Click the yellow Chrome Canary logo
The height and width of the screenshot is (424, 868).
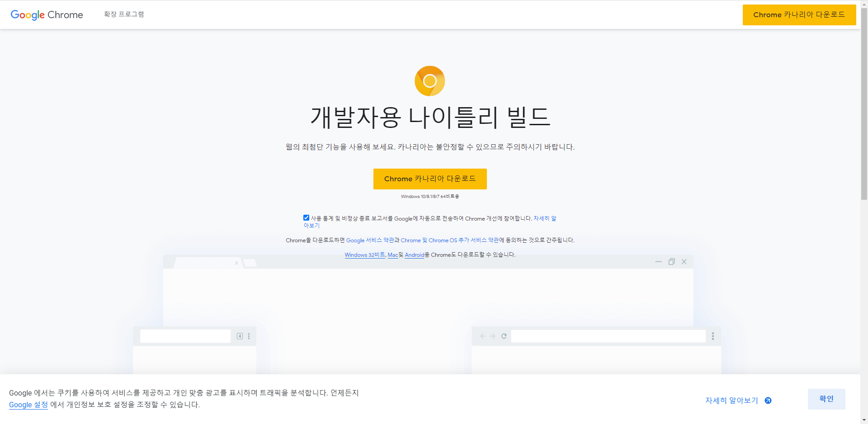430,81
